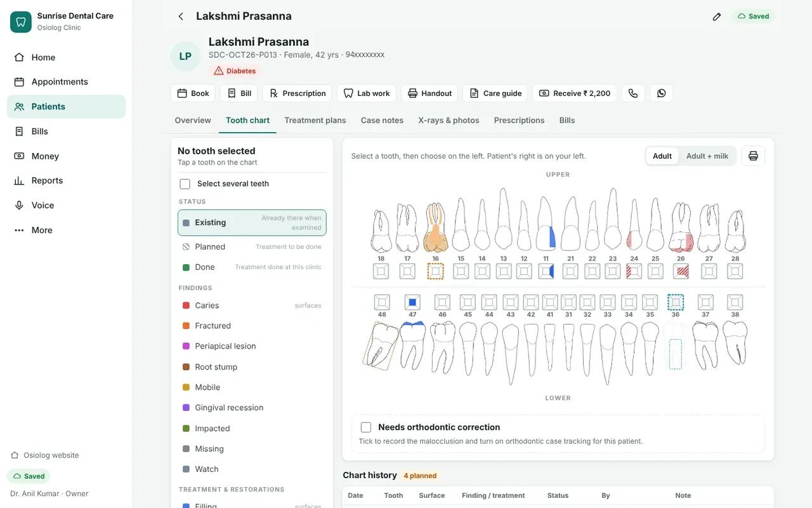This screenshot has width=812, height=508.
Task: Open the Case notes tab
Action: click(382, 121)
